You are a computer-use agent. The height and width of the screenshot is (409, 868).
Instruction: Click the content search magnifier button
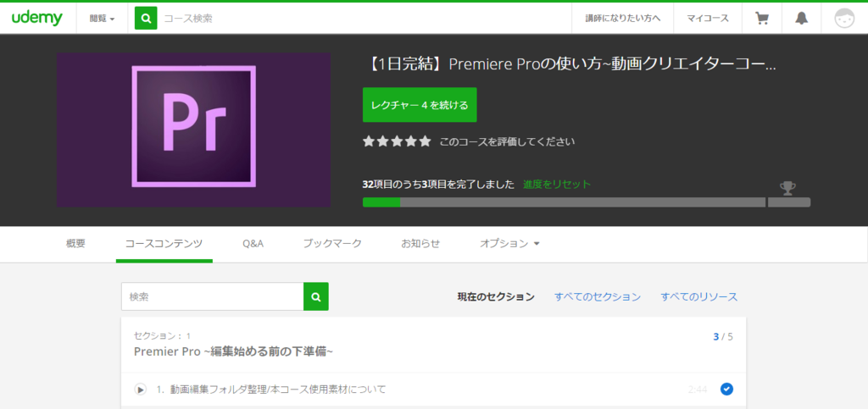[x=316, y=297]
